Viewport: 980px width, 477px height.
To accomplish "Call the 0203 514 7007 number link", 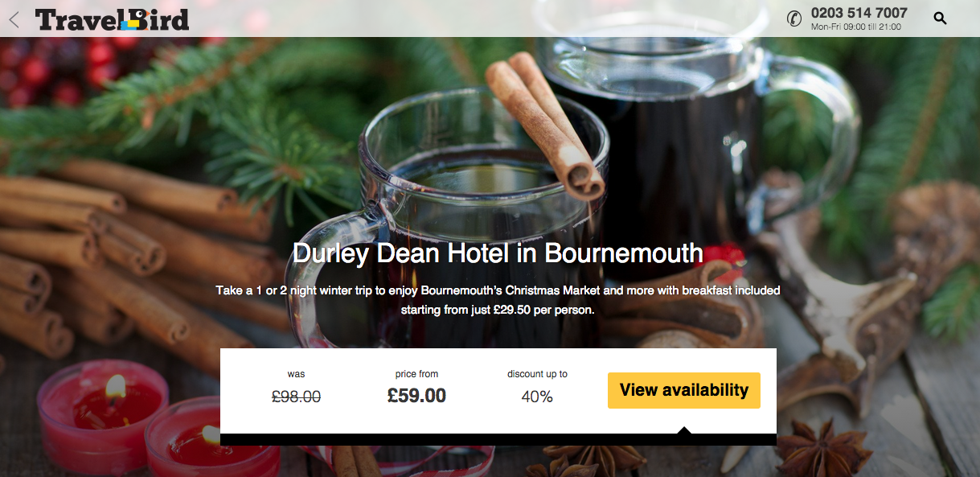I will point(859,13).
